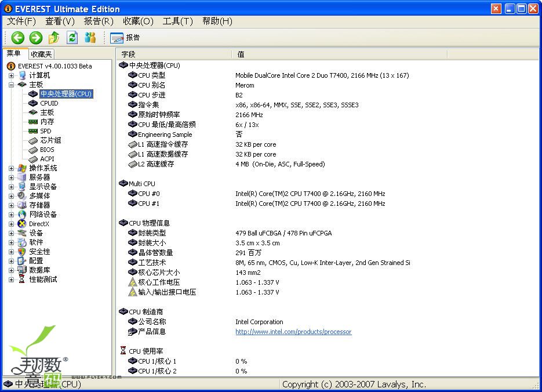Open the 报告 (Report) toolbar button
The height and width of the screenshot is (392, 542).
(x=125, y=38)
